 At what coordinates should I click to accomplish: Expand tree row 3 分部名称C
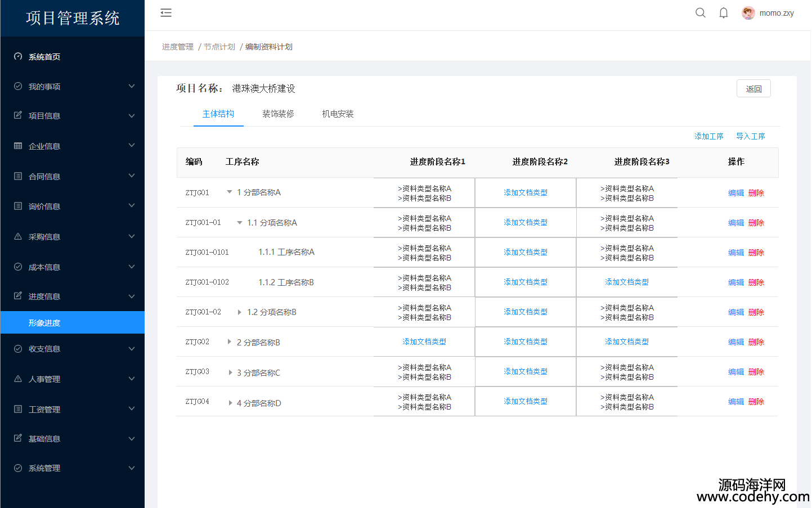(231, 372)
